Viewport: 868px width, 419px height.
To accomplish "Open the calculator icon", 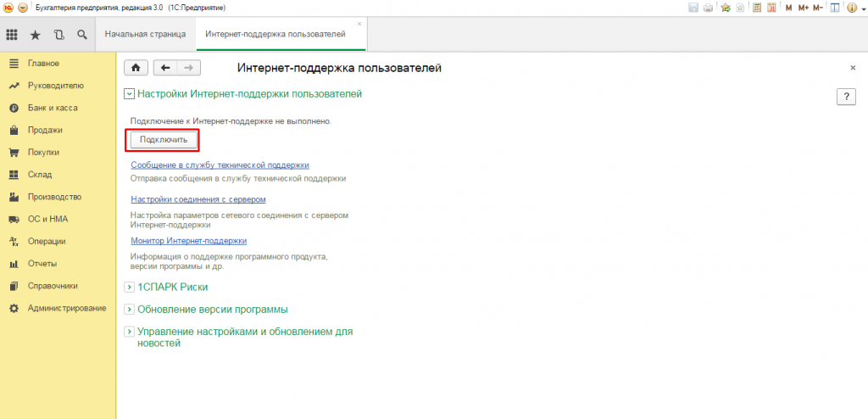I will [x=757, y=8].
